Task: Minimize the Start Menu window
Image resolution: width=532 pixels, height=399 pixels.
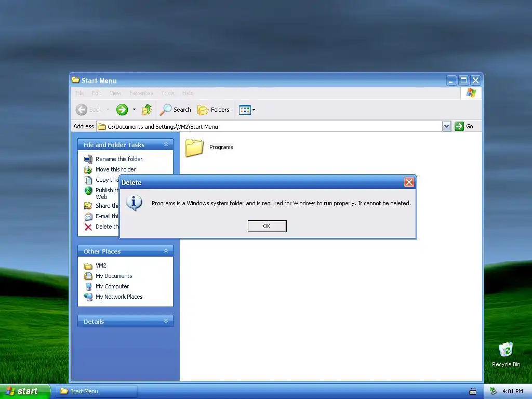Action: (451, 81)
